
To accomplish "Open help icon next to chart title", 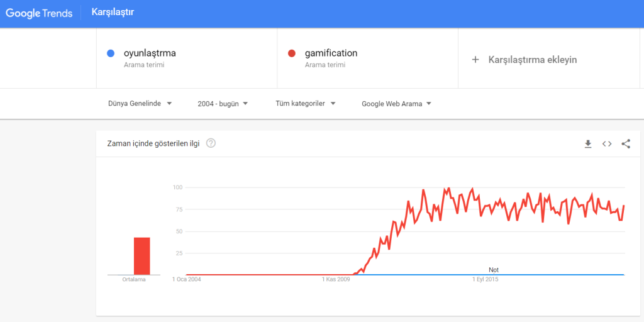I will (x=211, y=143).
